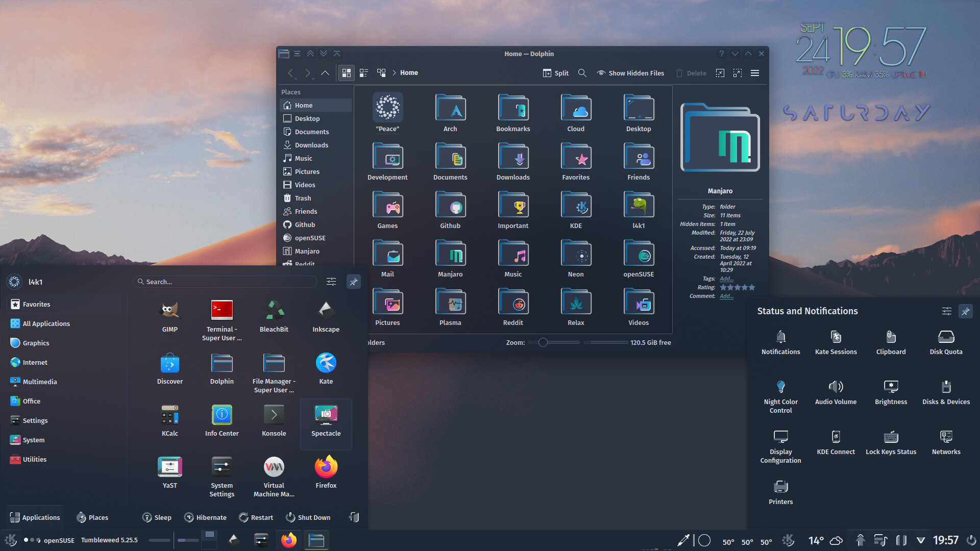Viewport: 980px width, 551px height.
Task: Pin the Status and Notifications panel
Action: pyautogui.click(x=966, y=311)
